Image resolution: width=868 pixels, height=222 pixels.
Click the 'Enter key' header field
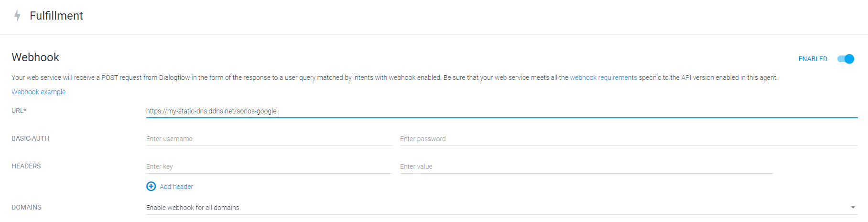coord(269,166)
